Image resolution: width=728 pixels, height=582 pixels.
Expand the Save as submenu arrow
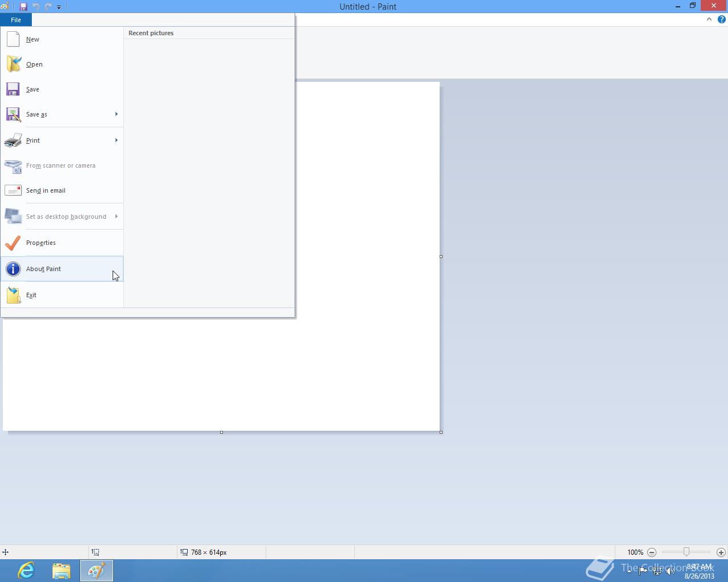(x=117, y=114)
